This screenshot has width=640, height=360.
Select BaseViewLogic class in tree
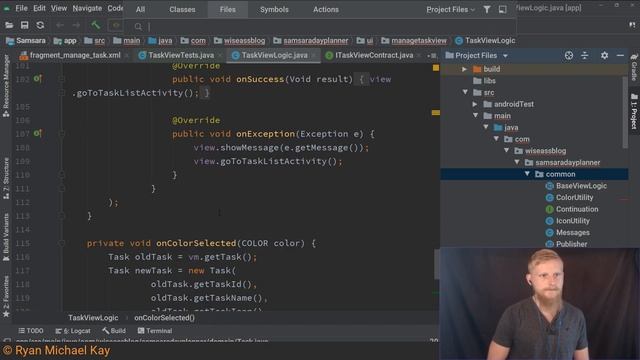coord(581,186)
